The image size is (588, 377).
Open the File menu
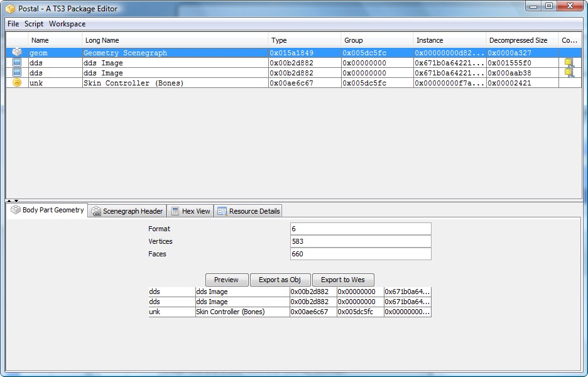[x=13, y=24]
